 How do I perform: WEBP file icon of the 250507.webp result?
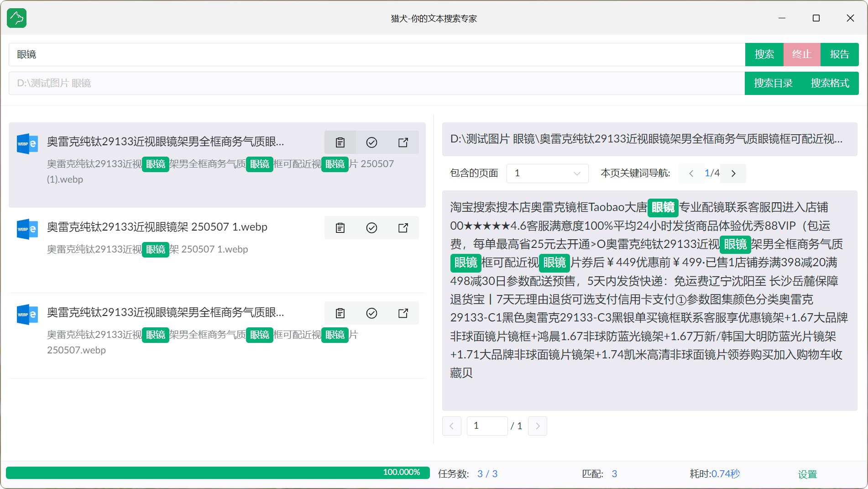[x=27, y=315]
